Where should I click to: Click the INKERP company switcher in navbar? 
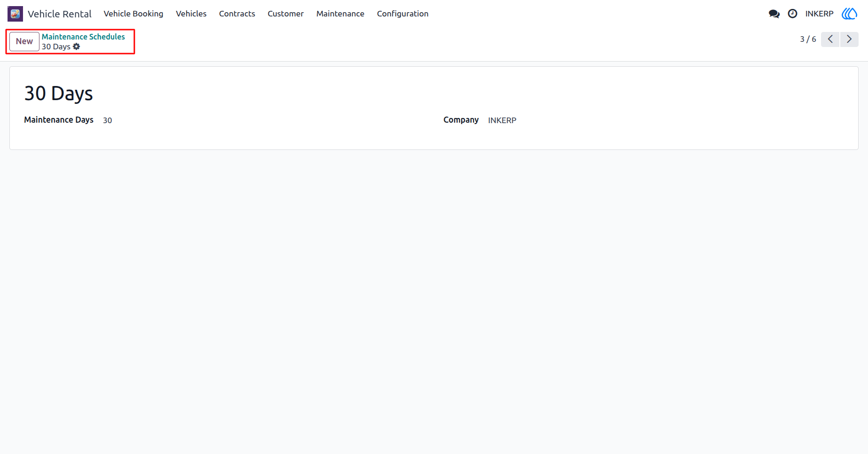point(819,14)
